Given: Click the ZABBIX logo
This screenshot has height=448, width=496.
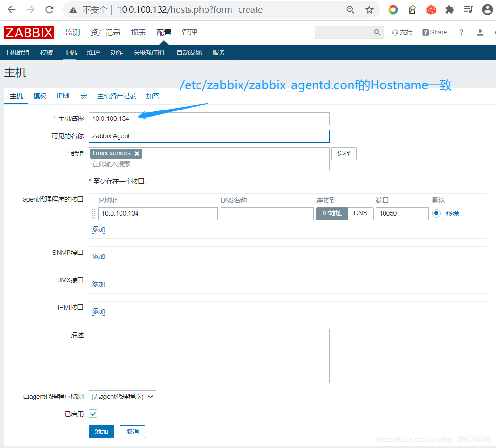Looking at the screenshot, I should (29, 33).
